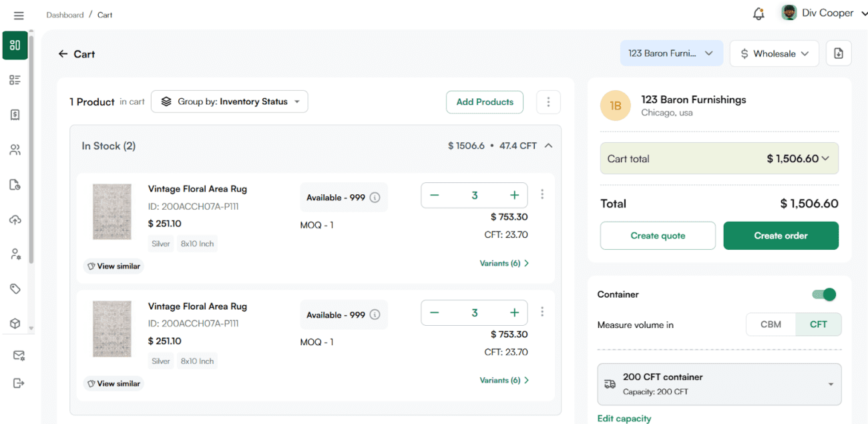Viewport: 868px width, 424px height.
Task: Open the hamburger menu icon
Action: point(19,15)
